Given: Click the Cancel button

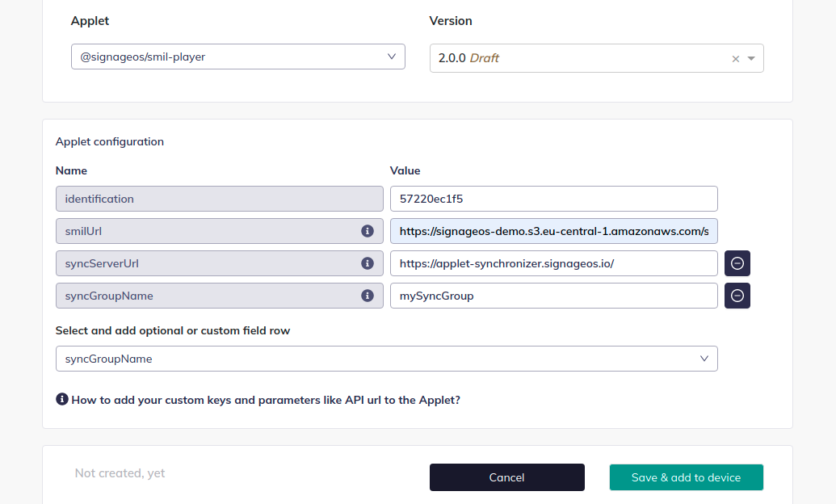Looking at the screenshot, I should coord(506,477).
